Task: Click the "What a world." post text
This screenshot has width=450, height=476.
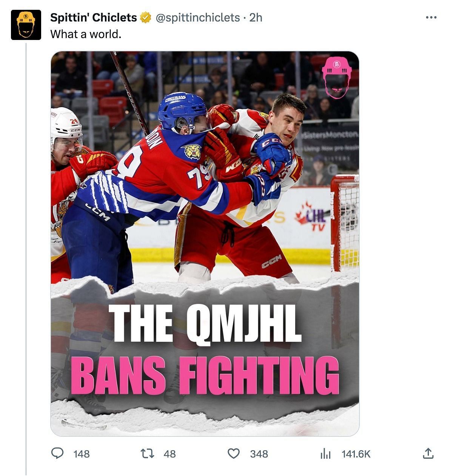Action: click(86, 34)
